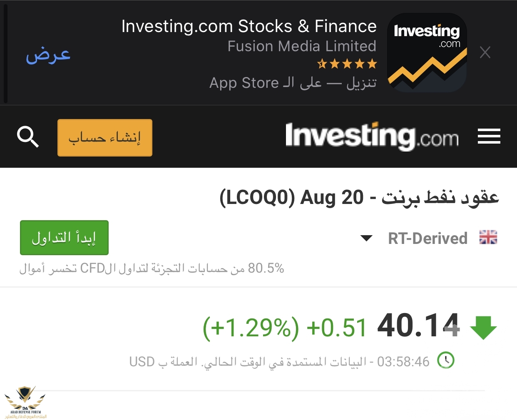Viewport: 517px width, 420px height.
Task: Open the search magnifier icon
Action: click(28, 137)
